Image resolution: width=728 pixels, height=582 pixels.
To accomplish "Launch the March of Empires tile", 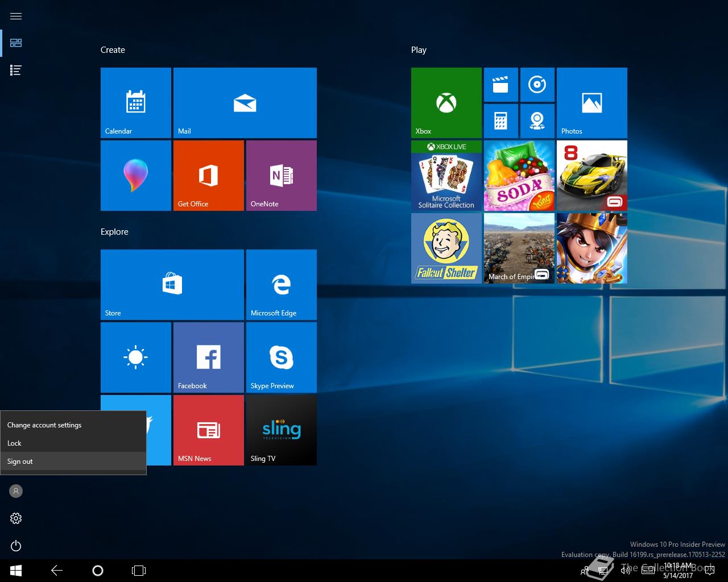I will coord(519,248).
